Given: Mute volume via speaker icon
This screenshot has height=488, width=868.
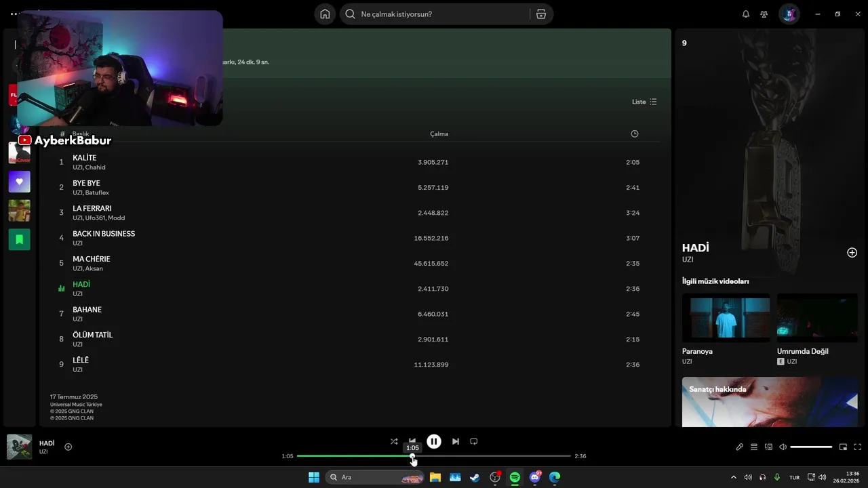Looking at the screenshot, I should pos(783,447).
